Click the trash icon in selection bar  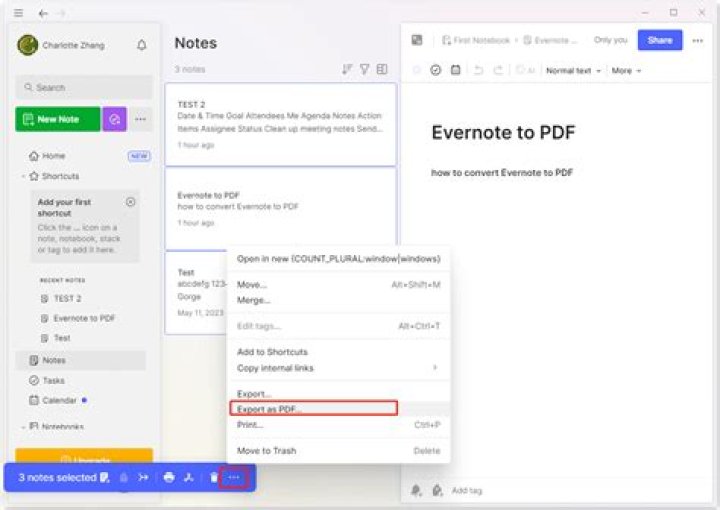tap(214, 477)
